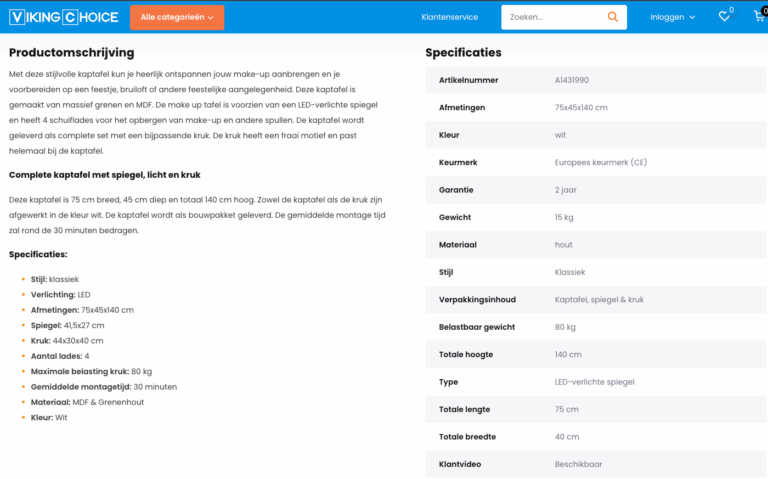Click the orange search magnifier icon
Viewport: 768px width, 479px height.
613,17
